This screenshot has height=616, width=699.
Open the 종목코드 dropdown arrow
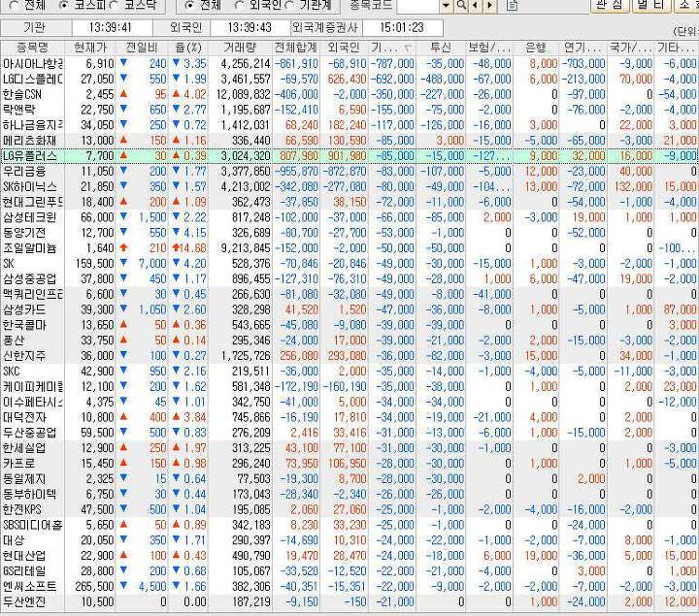(446, 5)
